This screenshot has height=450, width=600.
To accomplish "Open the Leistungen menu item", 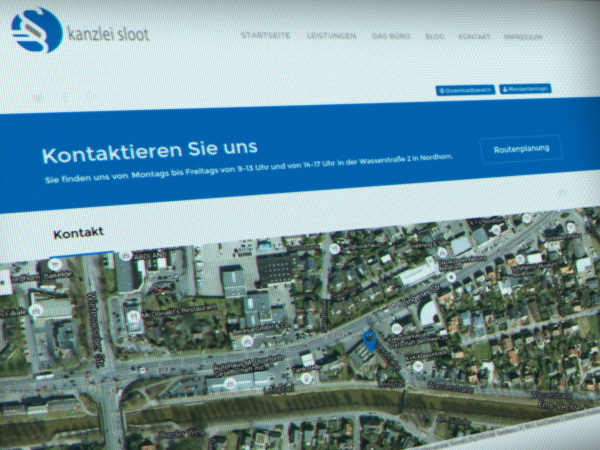I will pyautogui.click(x=332, y=36).
